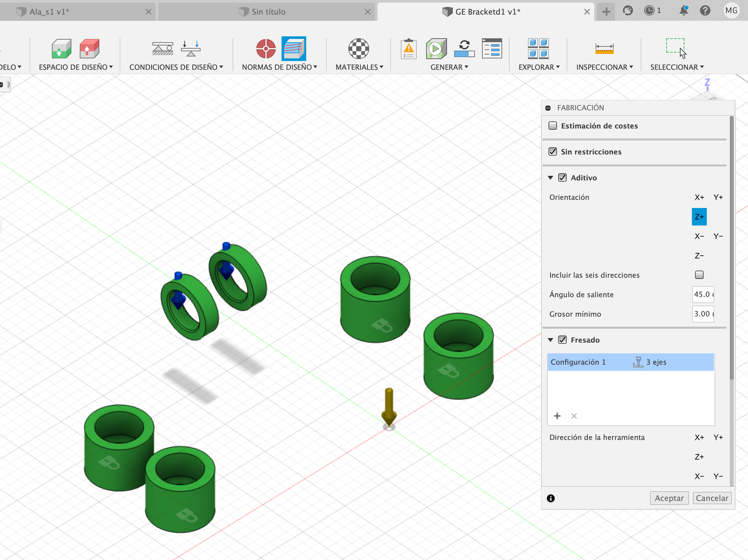Open ESPACIO DE DISEÑO dropdown
This screenshot has height=560, width=748.
click(x=76, y=67)
